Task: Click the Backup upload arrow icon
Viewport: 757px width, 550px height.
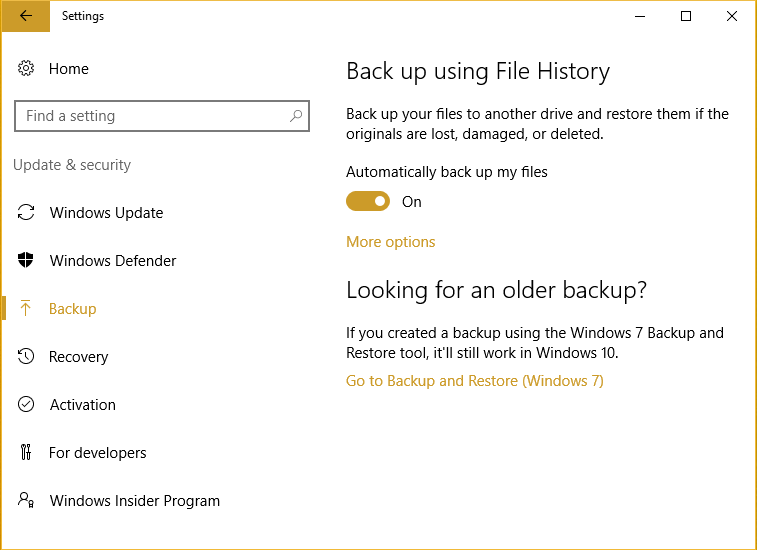Action: (x=26, y=308)
